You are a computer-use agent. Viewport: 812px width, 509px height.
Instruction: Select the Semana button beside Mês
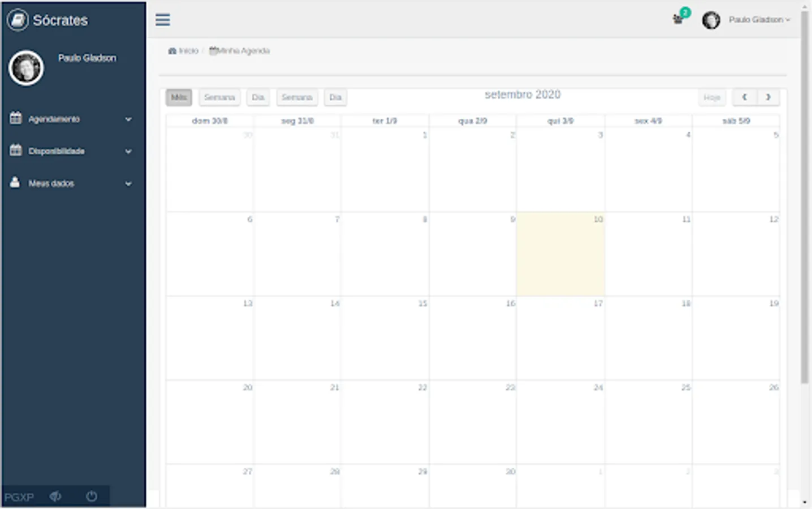(219, 97)
